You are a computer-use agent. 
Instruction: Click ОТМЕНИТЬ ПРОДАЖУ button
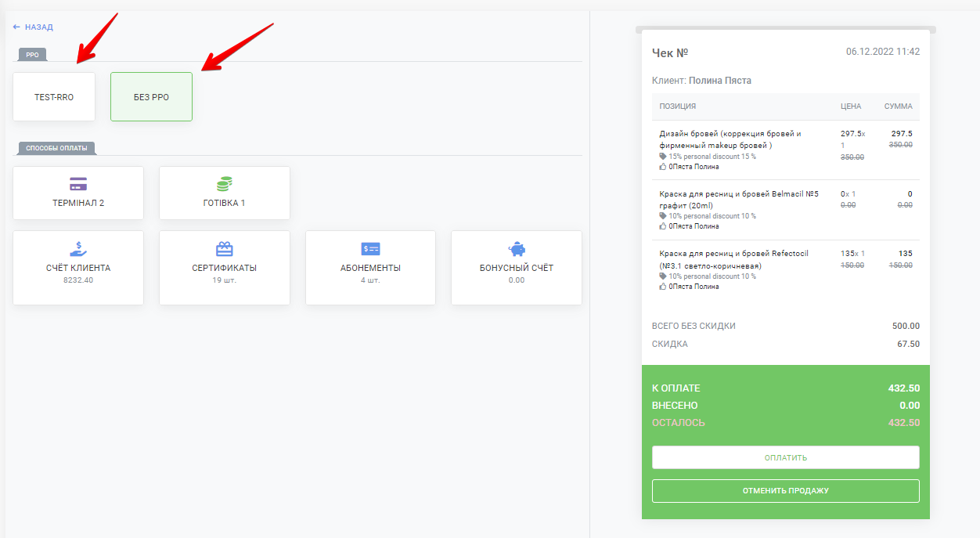(x=785, y=491)
